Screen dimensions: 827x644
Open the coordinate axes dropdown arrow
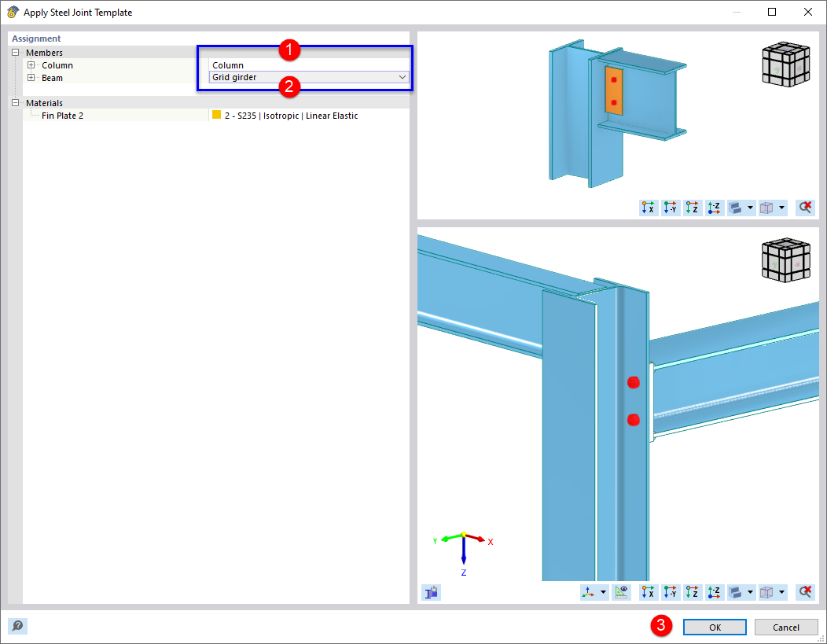[x=603, y=592]
